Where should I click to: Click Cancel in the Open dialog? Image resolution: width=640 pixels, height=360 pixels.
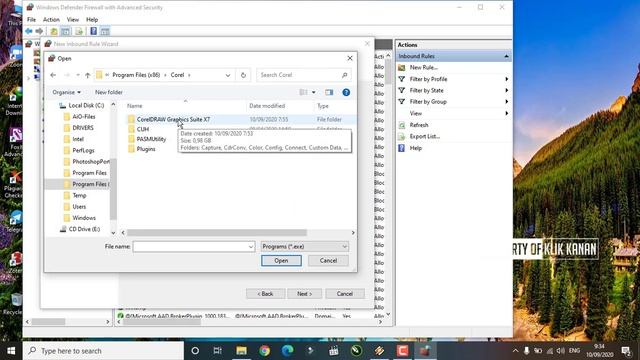328,260
